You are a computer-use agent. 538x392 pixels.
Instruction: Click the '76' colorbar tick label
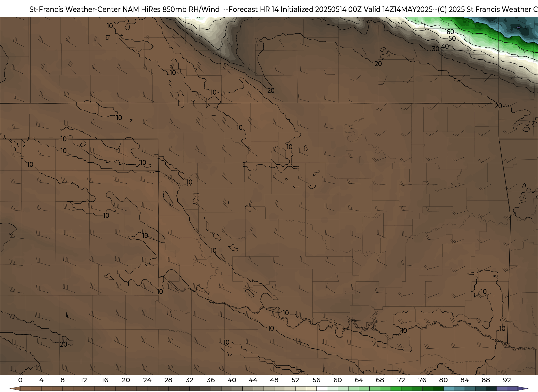pyautogui.click(x=422, y=380)
